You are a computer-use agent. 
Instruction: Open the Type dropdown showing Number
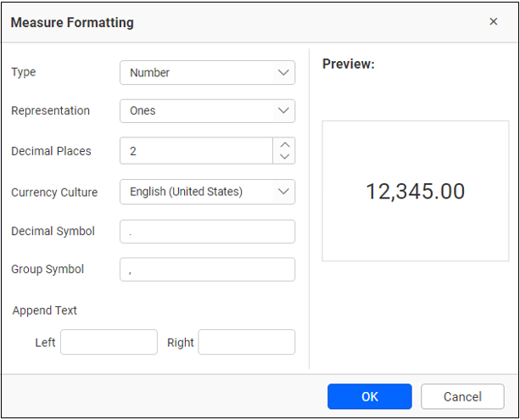coord(207,73)
